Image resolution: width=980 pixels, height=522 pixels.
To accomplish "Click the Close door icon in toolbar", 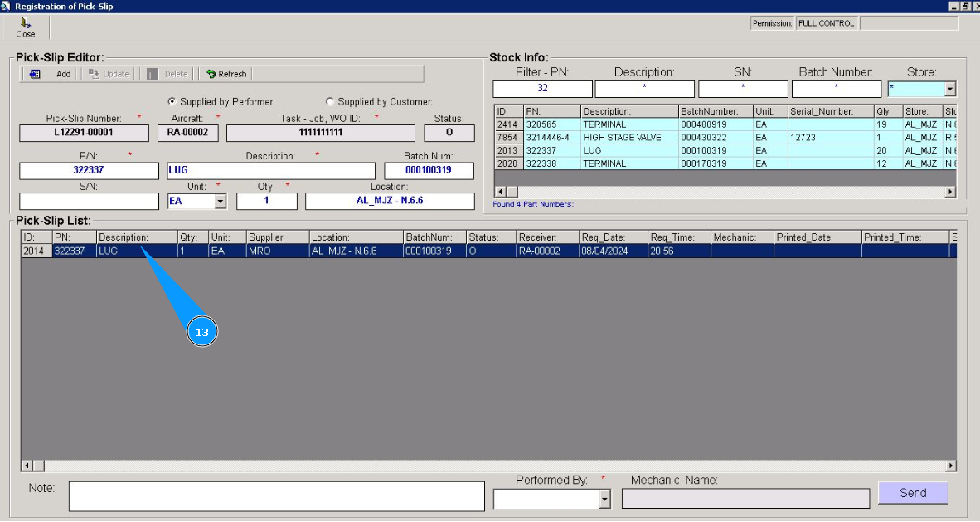I will (x=26, y=22).
